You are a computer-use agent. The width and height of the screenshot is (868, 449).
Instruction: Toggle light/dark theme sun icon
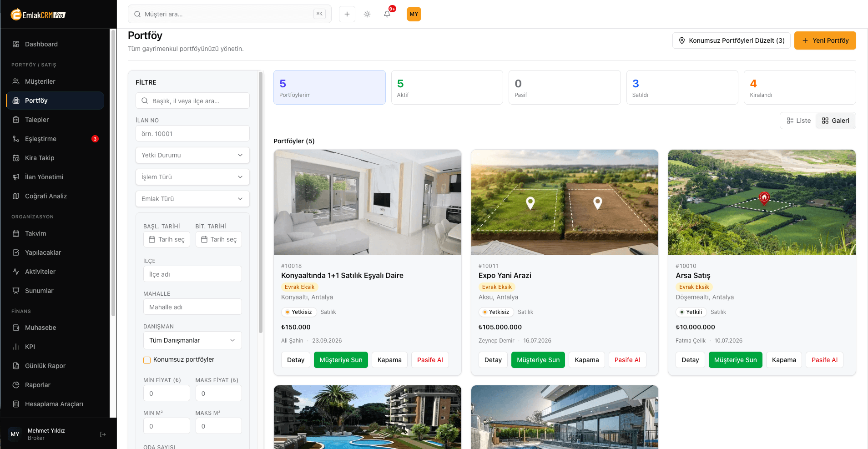tap(367, 14)
